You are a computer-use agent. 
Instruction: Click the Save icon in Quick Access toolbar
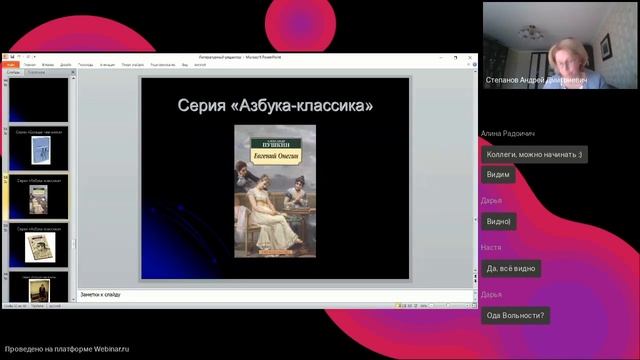pyautogui.click(x=13, y=57)
